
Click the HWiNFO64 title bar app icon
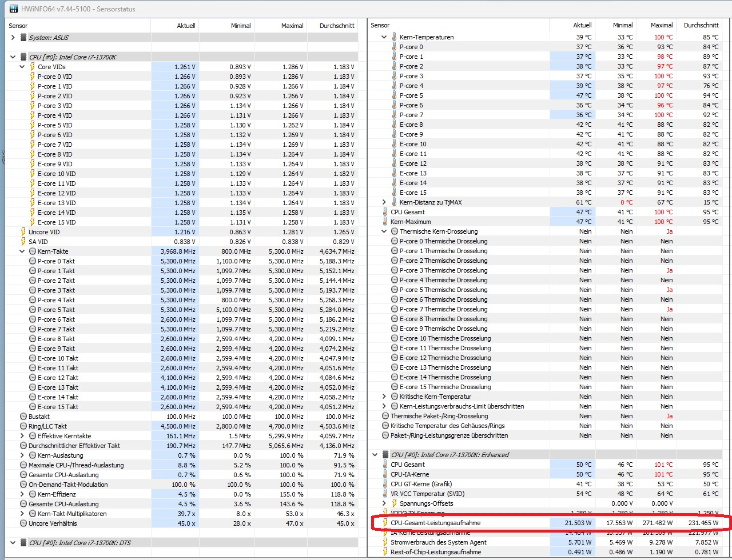[13, 9]
